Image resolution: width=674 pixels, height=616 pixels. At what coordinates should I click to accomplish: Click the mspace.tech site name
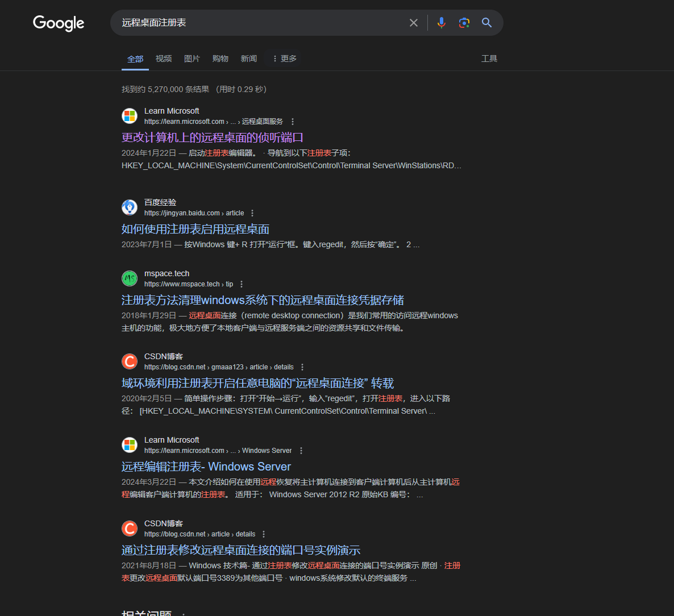167,273
